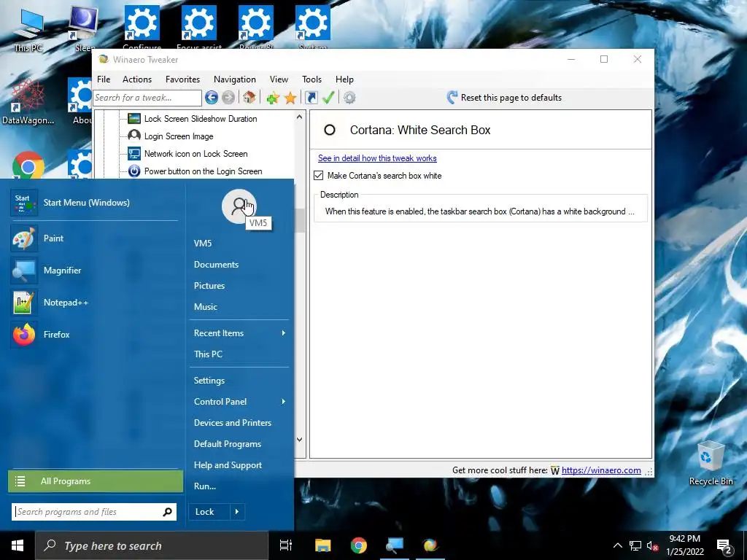The height and width of the screenshot is (560, 747).
Task: Open Music from the start menu
Action: (205, 307)
